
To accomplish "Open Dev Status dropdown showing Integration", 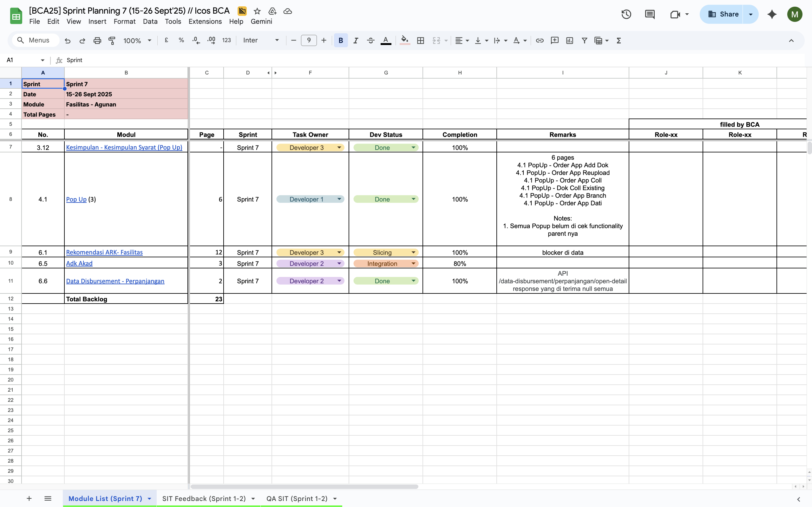I will (x=413, y=264).
